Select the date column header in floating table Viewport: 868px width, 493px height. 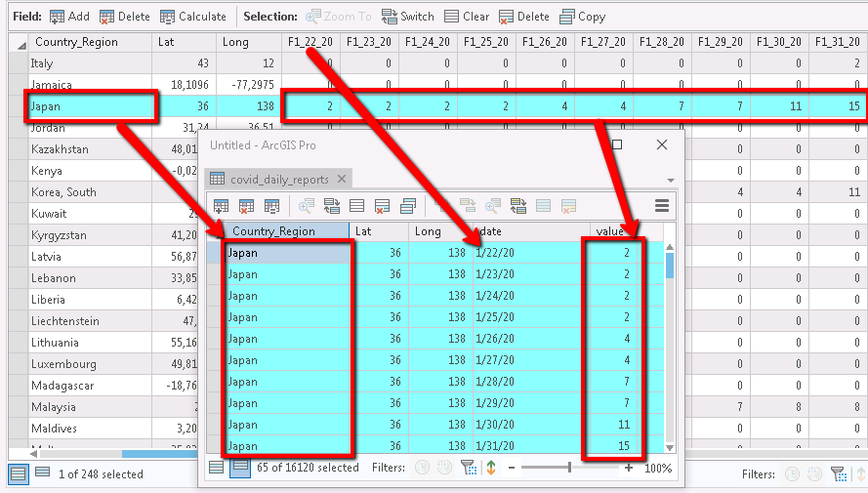pos(531,231)
